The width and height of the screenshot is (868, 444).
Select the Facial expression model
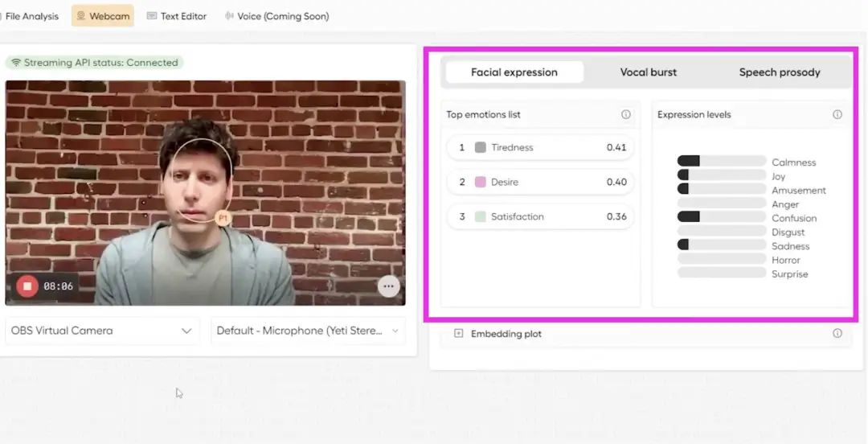coord(514,72)
